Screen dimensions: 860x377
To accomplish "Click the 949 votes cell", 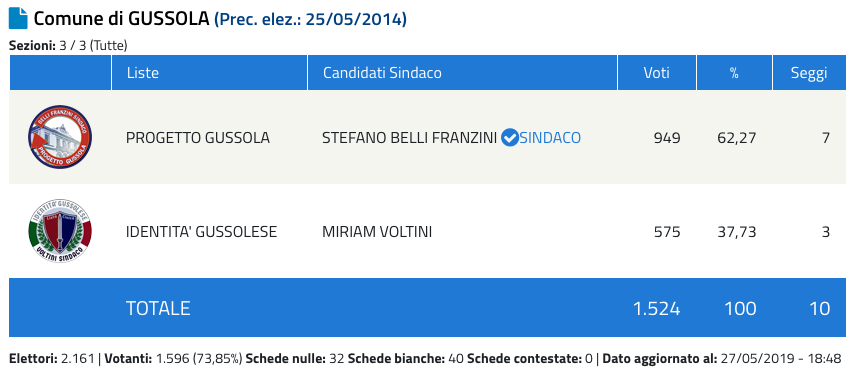I will (x=667, y=138).
